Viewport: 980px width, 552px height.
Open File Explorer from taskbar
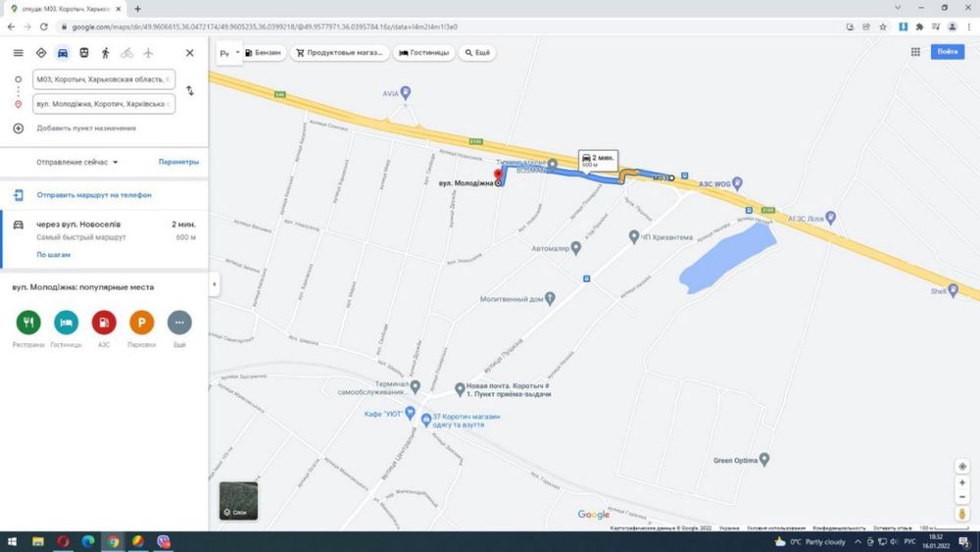[x=38, y=541]
